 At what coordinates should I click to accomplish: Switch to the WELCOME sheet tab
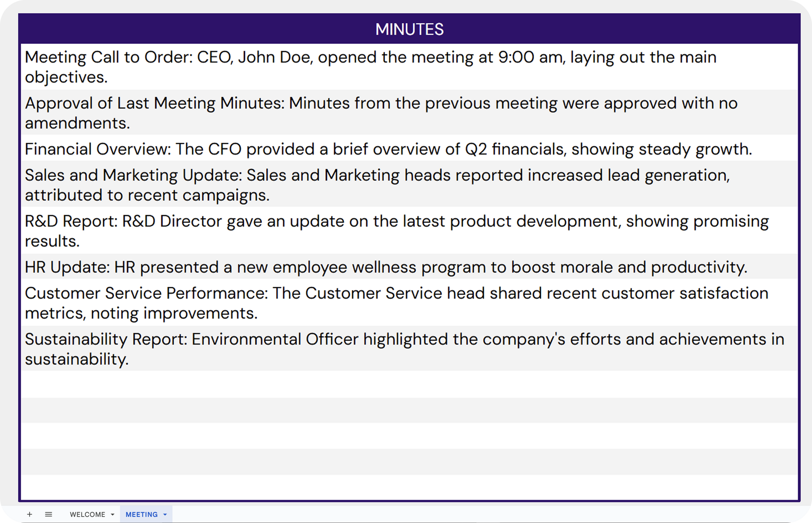click(87, 514)
